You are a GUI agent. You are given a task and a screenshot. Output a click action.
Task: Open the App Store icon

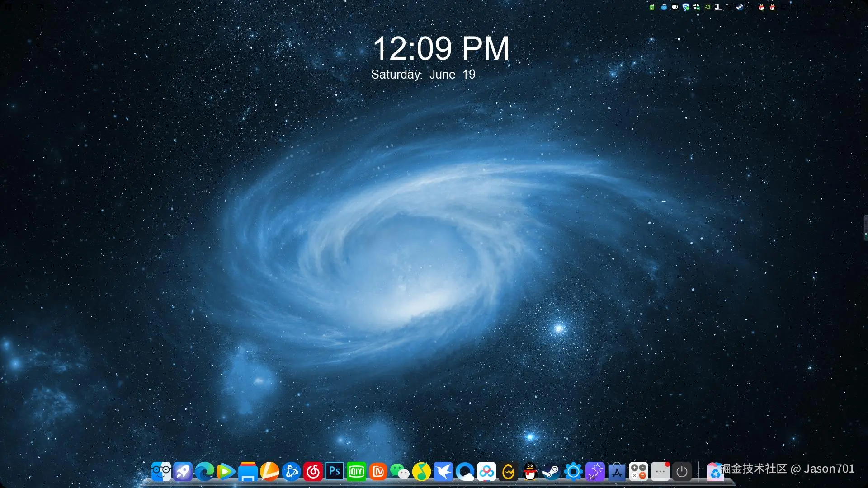pos(617,472)
